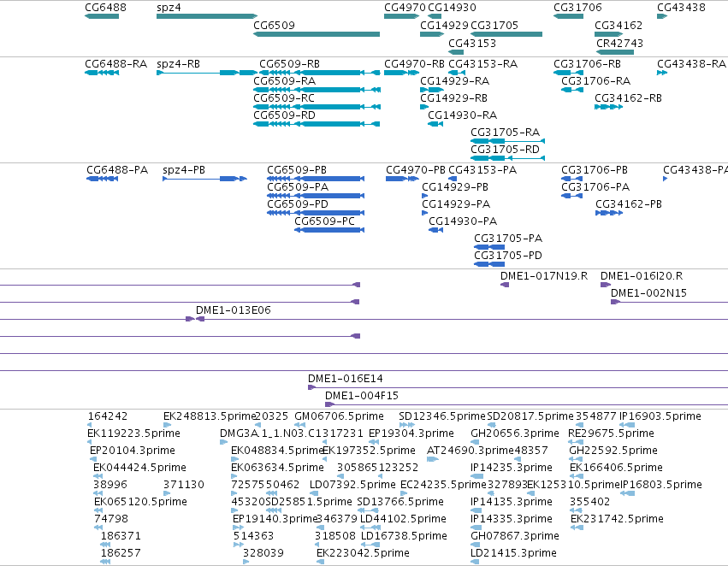Select the CG6509-PC protein label
The image size is (728, 566).
tap(324, 221)
